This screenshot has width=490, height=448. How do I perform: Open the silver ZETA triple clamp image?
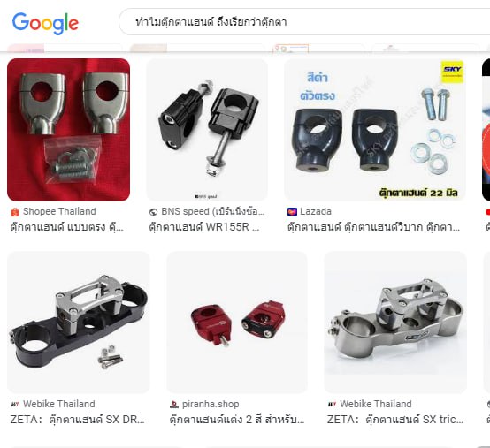[395, 323]
